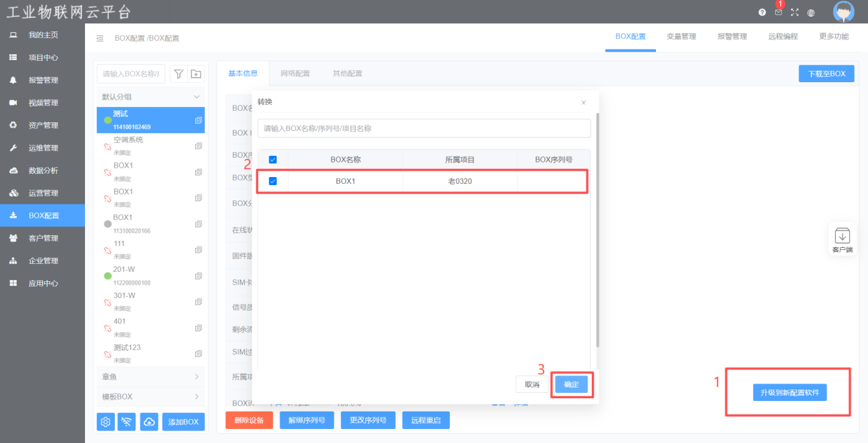Collapse the sidebar menu toggle icon
868x443 pixels.
click(x=100, y=38)
